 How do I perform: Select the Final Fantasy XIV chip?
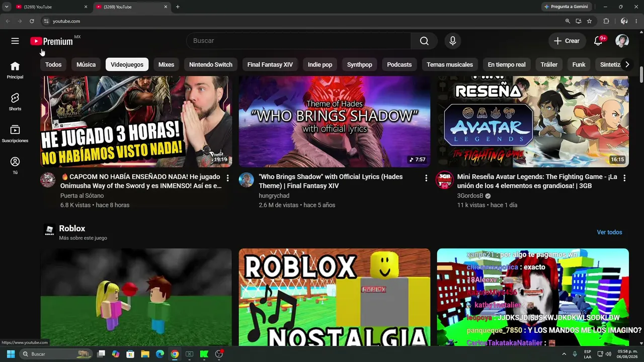click(x=270, y=64)
